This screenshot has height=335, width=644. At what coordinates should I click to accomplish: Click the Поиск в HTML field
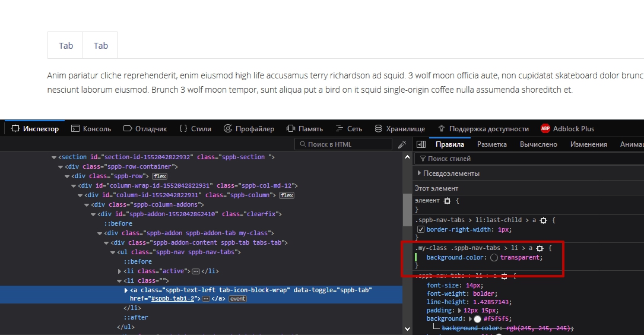(x=343, y=144)
